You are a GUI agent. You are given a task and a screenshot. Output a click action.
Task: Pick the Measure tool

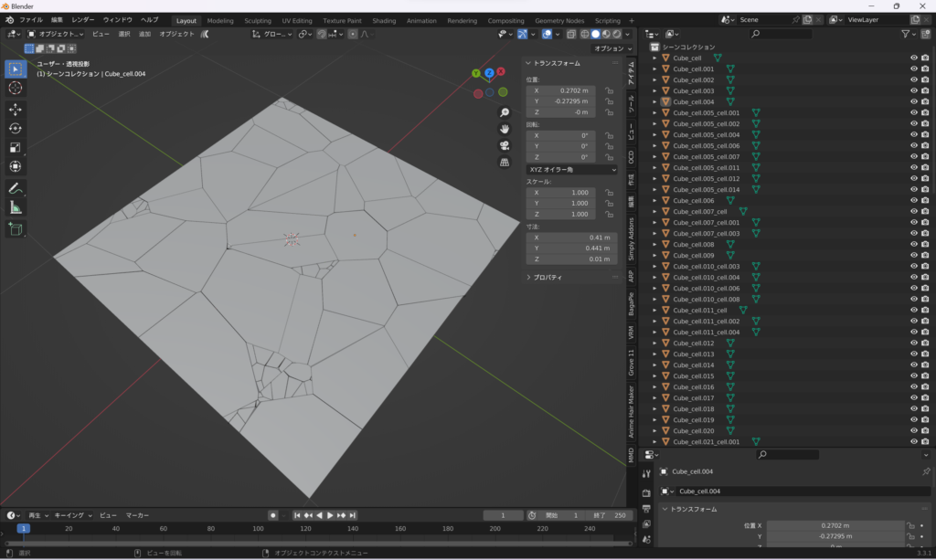click(16, 207)
